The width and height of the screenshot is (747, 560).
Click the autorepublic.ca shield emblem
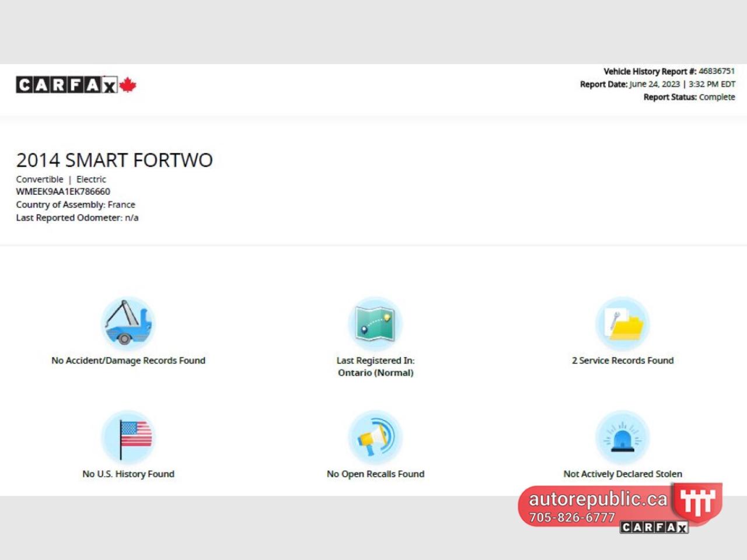pos(697,502)
